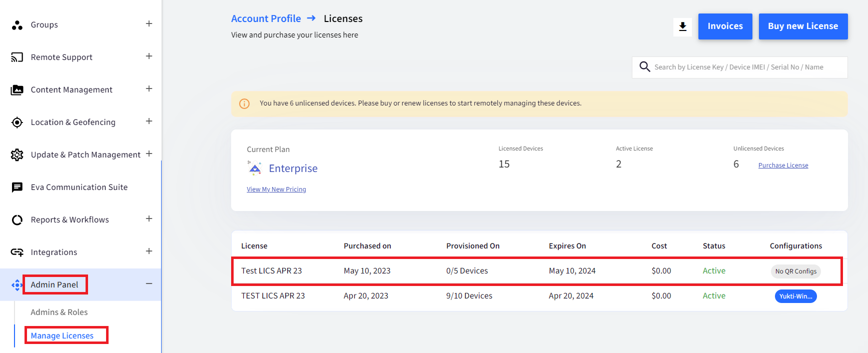Click the Location & Geofencing target icon
The image size is (868, 353).
pos(17,122)
